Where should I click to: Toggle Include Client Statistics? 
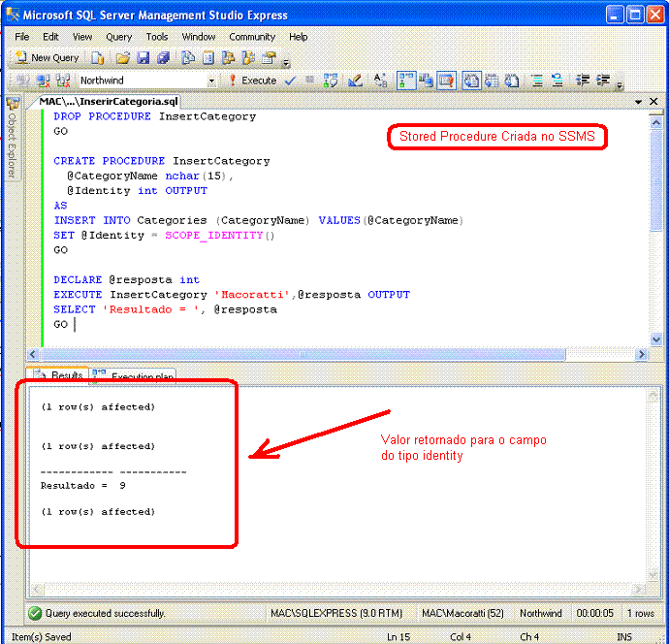[x=426, y=80]
